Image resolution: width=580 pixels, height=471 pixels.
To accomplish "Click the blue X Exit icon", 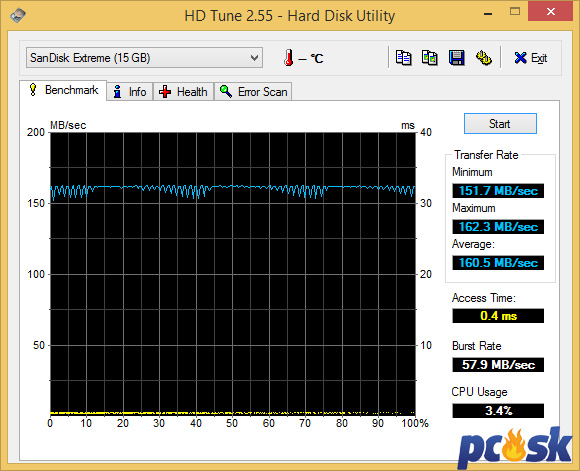I will point(520,58).
